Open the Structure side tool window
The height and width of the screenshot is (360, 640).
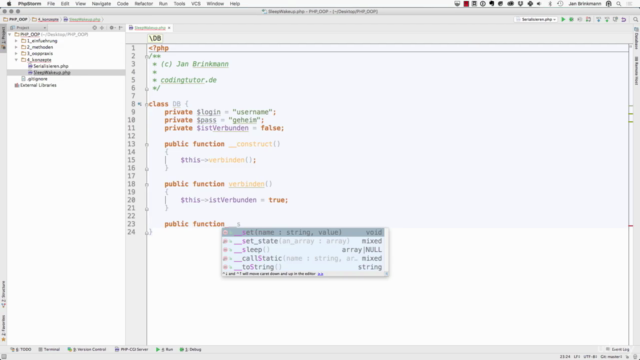pos(3,294)
